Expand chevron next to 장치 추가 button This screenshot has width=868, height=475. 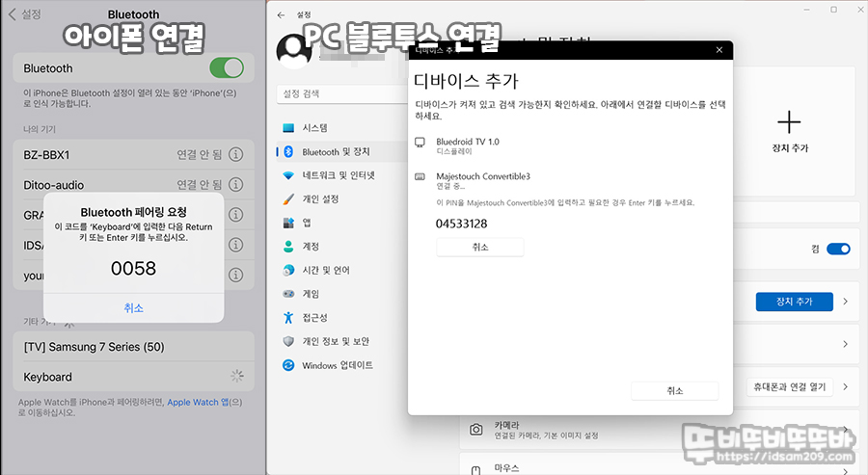845,302
